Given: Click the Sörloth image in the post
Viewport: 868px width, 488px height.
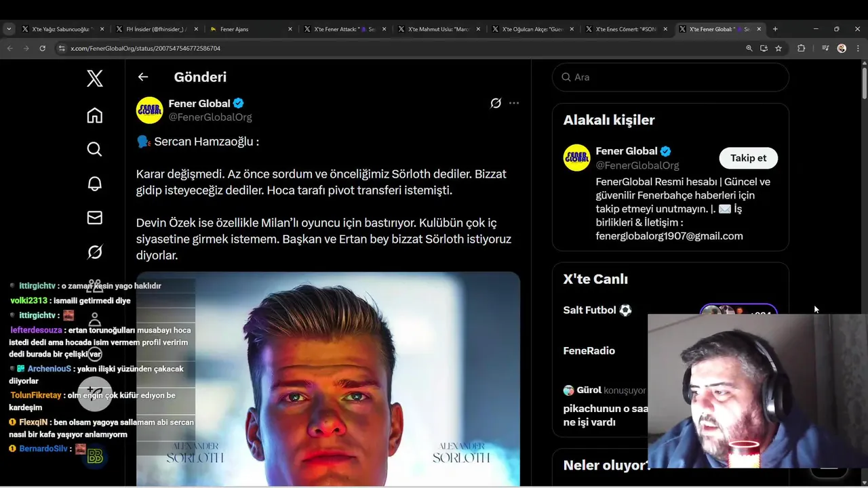Looking at the screenshot, I should tap(328, 379).
